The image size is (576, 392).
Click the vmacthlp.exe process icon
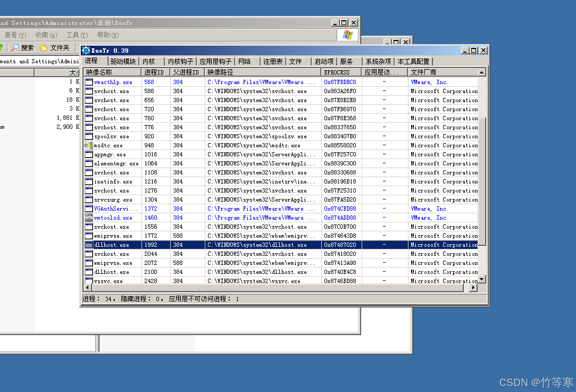(89, 82)
